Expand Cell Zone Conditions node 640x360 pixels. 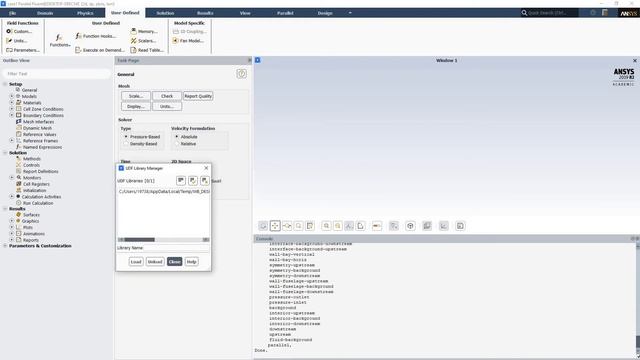[12, 109]
